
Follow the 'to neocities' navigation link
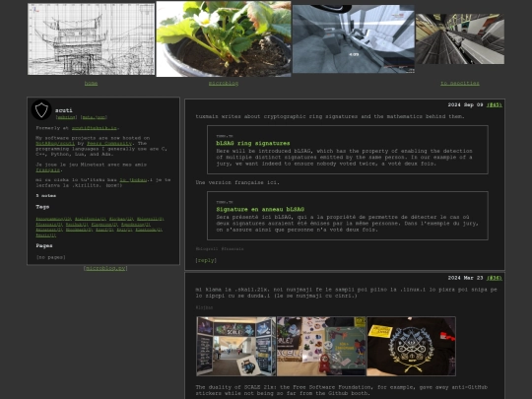click(x=460, y=83)
